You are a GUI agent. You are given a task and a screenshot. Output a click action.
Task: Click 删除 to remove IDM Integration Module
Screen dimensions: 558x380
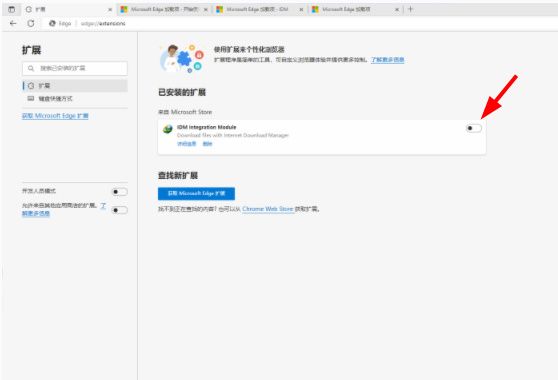pos(207,144)
